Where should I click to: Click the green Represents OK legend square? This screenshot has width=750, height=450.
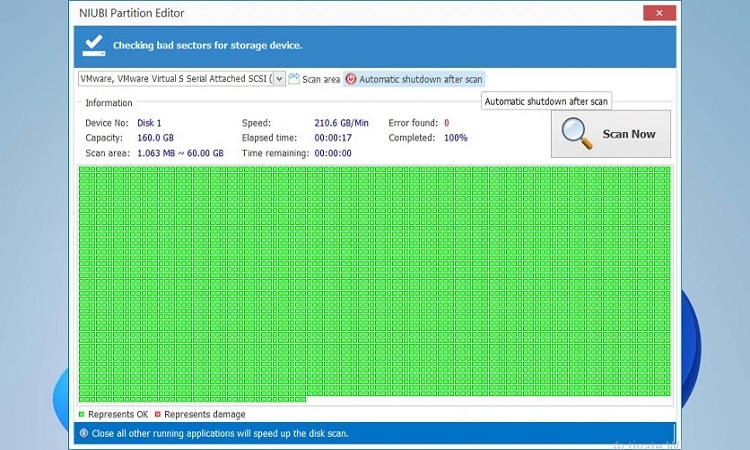81,414
